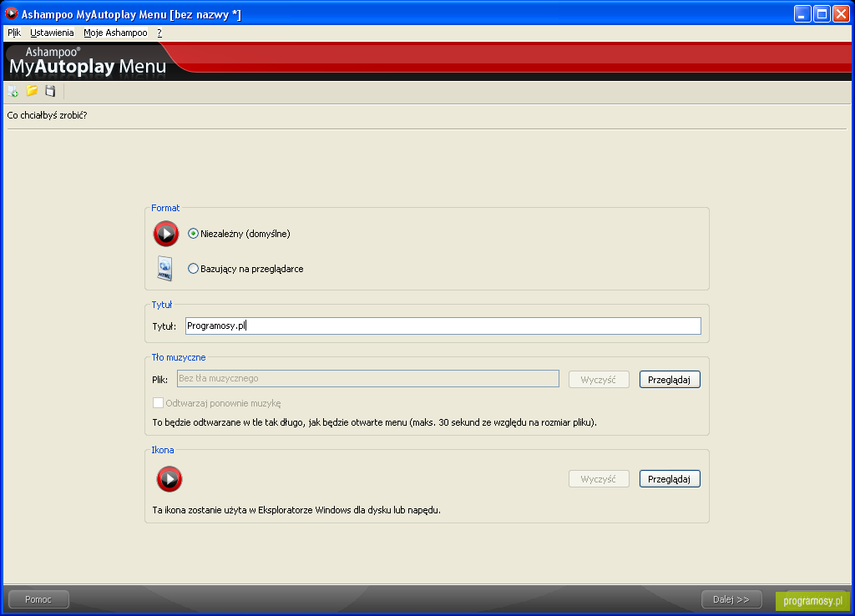Click the Ikona group label

point(163,450)
